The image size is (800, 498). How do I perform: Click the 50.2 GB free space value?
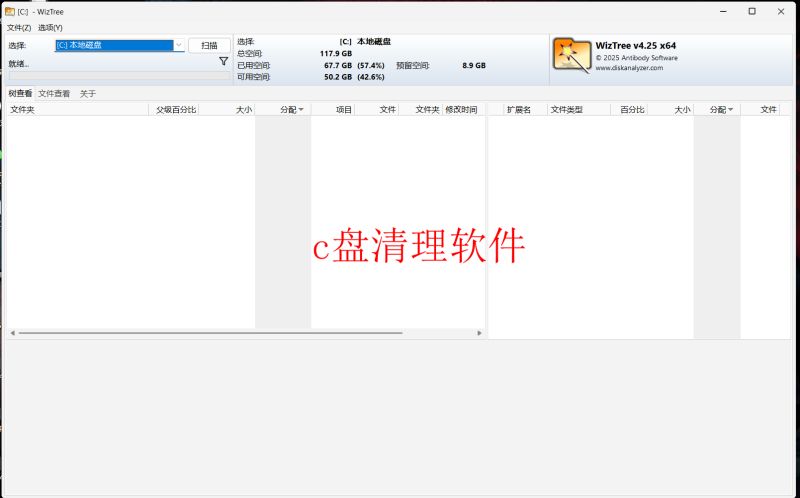click(x=338, y=77)
